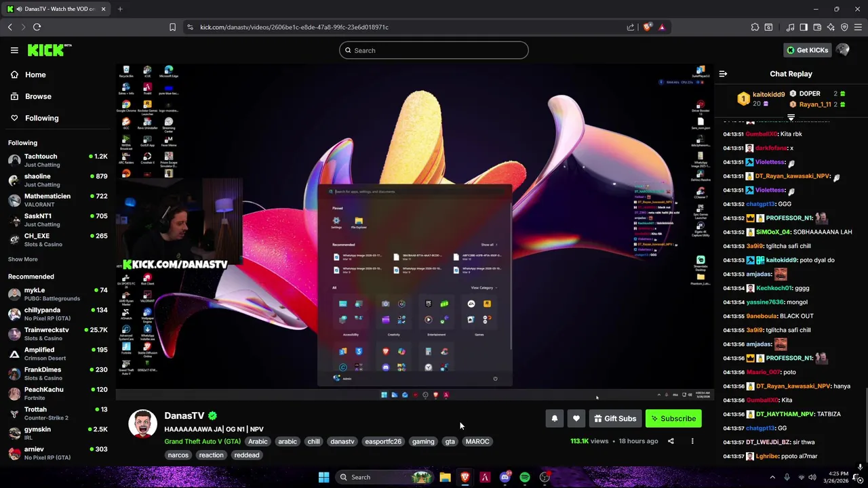Follow DanasTV with the heart button
This screenshot has height=488, width=868.
tap(576, 419)
